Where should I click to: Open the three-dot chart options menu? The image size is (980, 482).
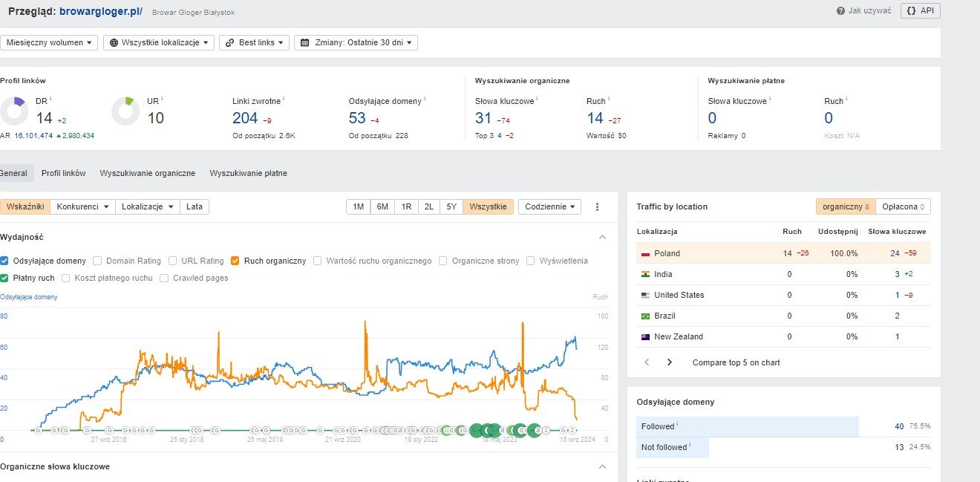(x=598, y=207)
